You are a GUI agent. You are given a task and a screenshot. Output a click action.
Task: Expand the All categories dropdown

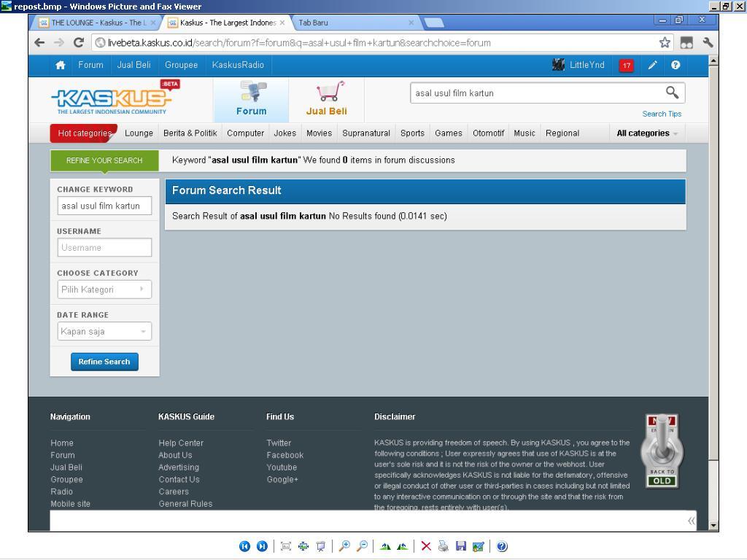tap(647, 133)
